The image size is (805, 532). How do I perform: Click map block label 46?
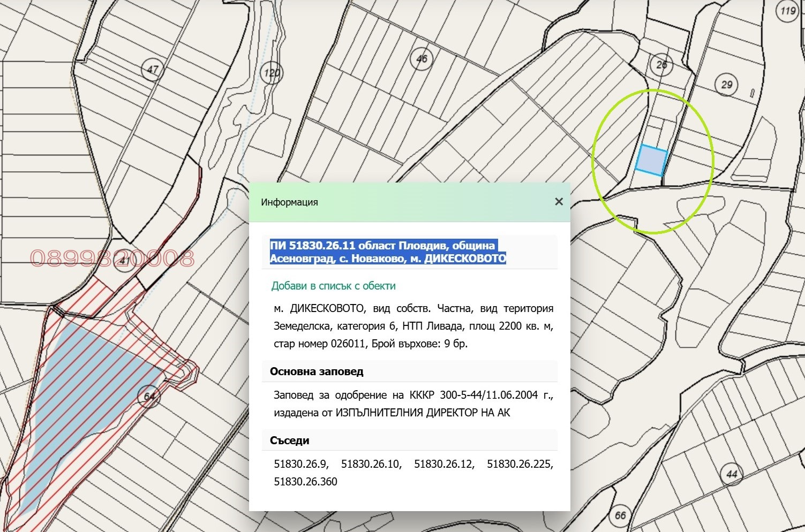point(422,58)
